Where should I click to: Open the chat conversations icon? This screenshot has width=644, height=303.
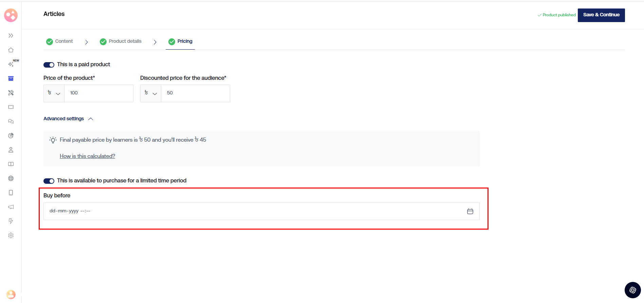(x=11, y=121)
